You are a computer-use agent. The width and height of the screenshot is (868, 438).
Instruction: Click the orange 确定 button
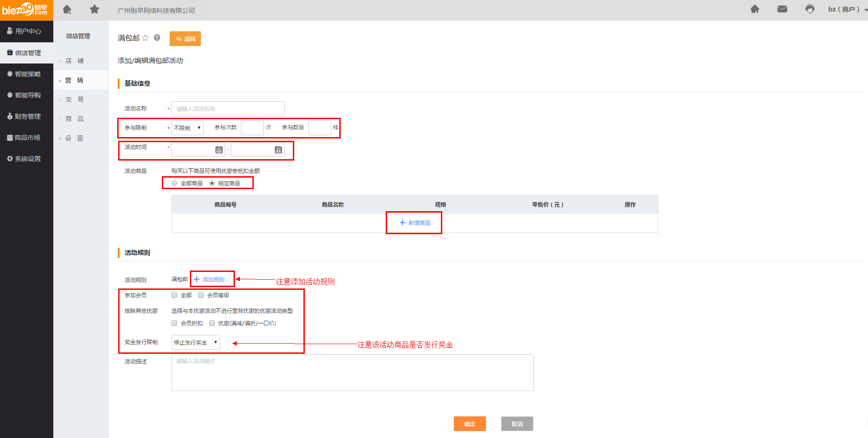coord(469,424)
